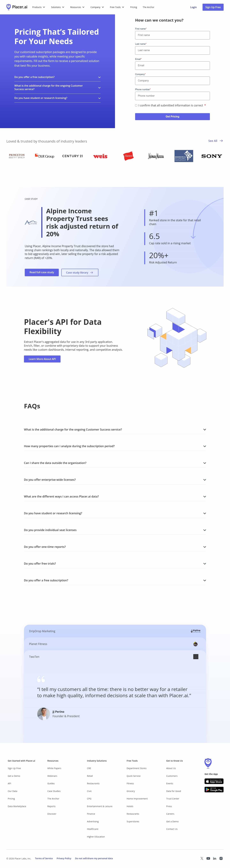
Task: Click the Sony logo in the trusted-by row
Action: tap(211, 156)
